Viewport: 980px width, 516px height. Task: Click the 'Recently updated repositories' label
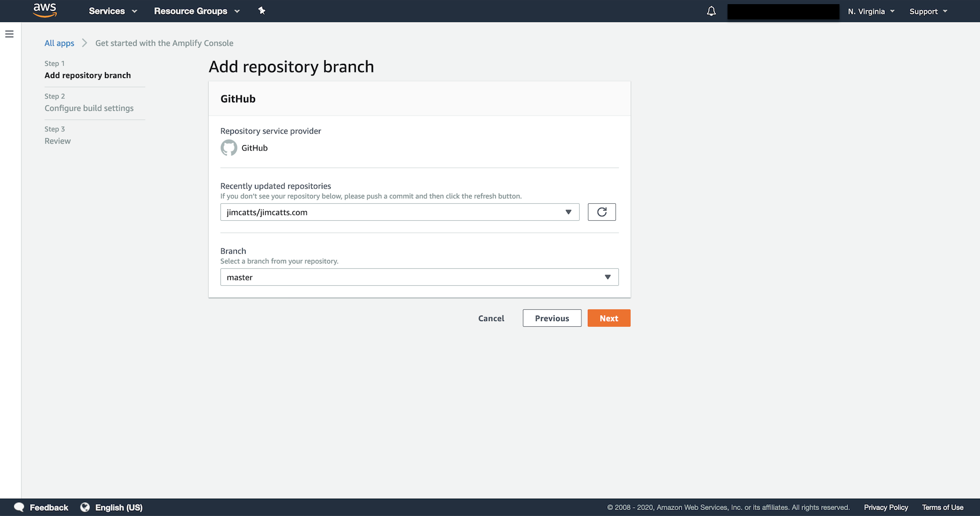pyautogui.click(x=275, y=186)
